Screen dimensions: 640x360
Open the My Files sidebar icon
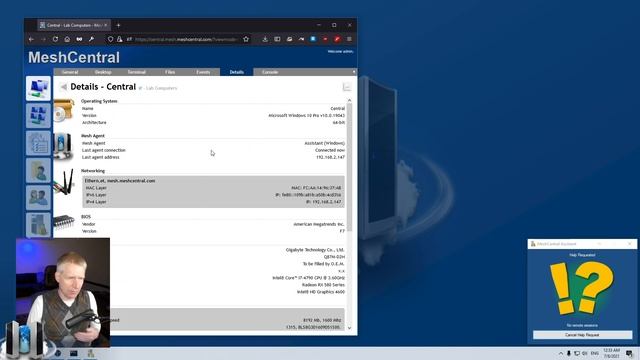click(x=38, y=170)
